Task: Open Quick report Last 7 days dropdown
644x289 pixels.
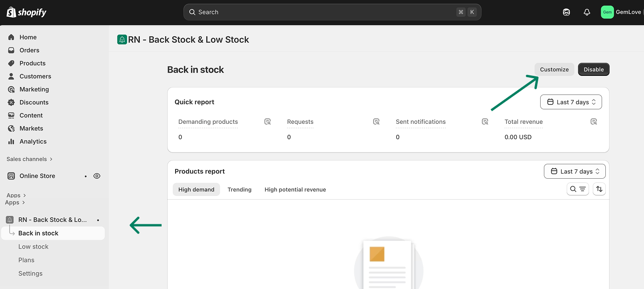Action: point(571,102)
